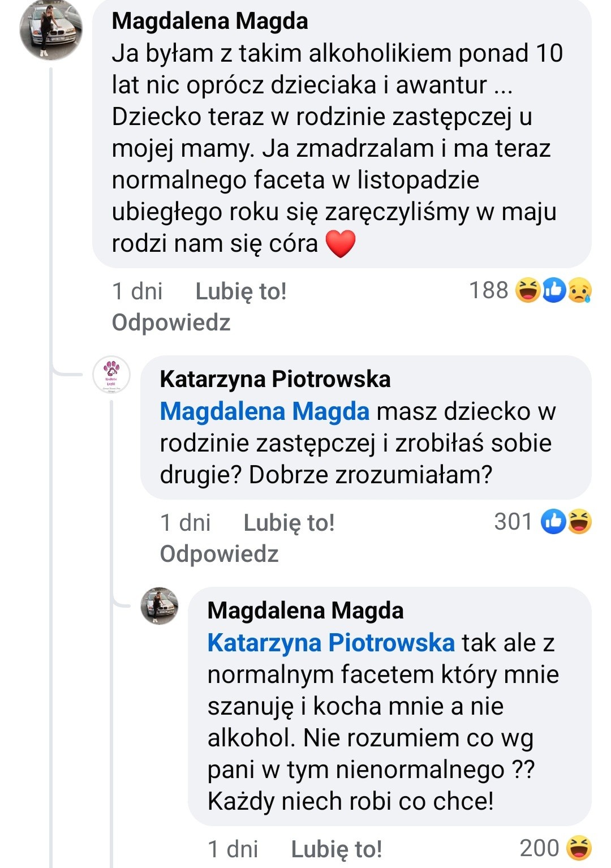This screenshot has height=868, width=611.
Task: Click the haha reaction icon beside 188
Action: tap(528, 291)
